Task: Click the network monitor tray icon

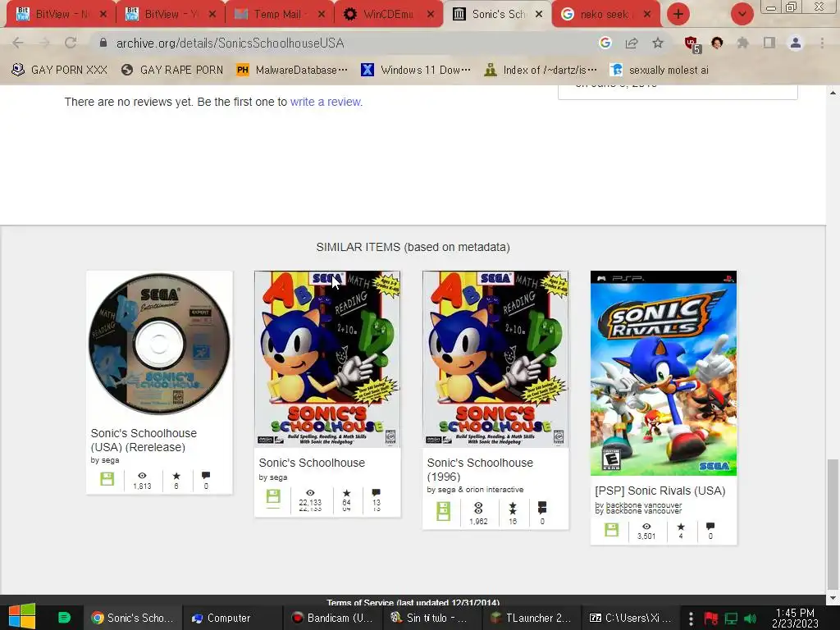Action: 731,619
